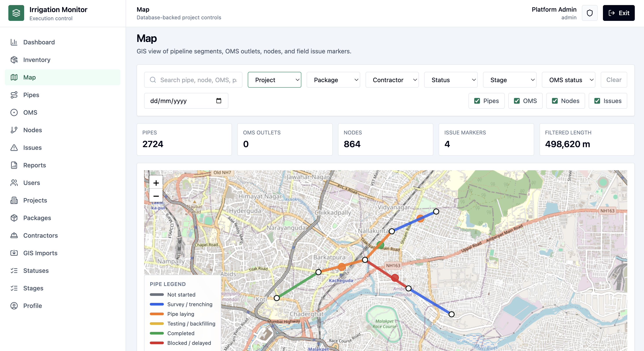Click the Profile user circle icon
The width and height of the screenshot is (644, 351).
14,306
